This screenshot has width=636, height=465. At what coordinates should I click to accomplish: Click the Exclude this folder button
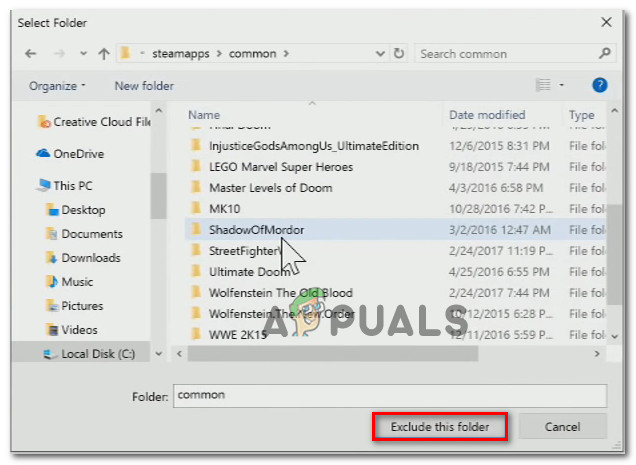click(x=440, y=426)
